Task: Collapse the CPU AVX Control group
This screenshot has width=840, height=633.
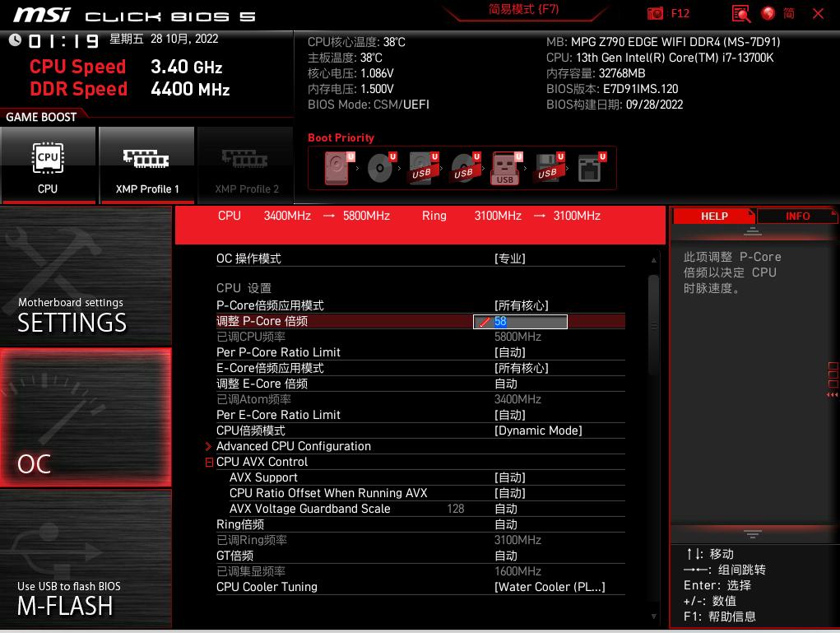Action: (x=210, y=462)
